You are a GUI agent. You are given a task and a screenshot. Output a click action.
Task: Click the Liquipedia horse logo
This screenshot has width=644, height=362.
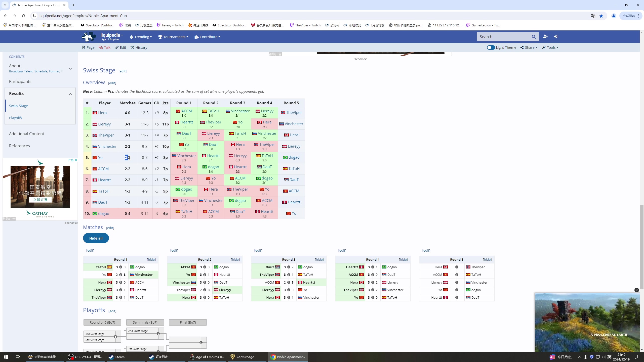(x=89, y=37)
